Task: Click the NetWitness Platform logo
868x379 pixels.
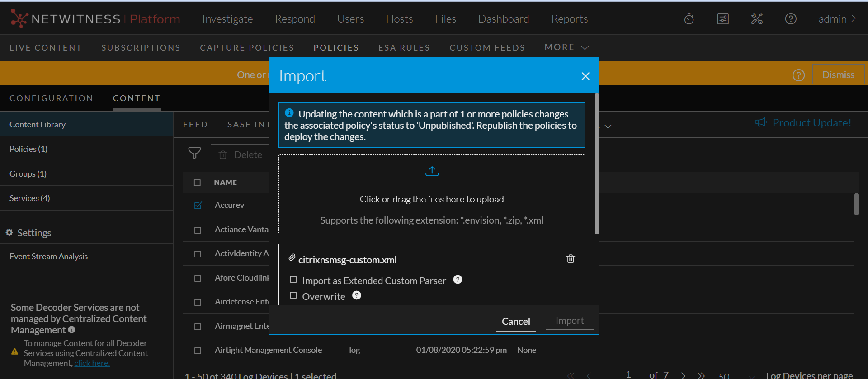Action: [x=95, y=19]
